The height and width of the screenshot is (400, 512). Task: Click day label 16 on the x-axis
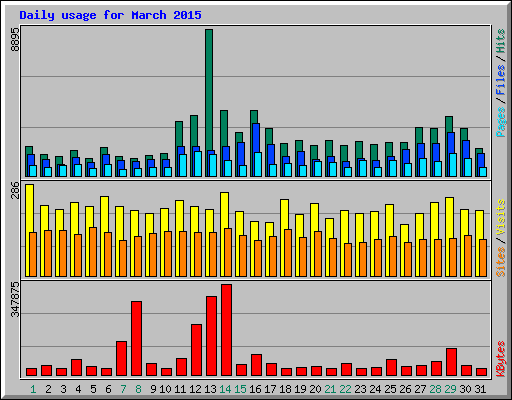255,389
